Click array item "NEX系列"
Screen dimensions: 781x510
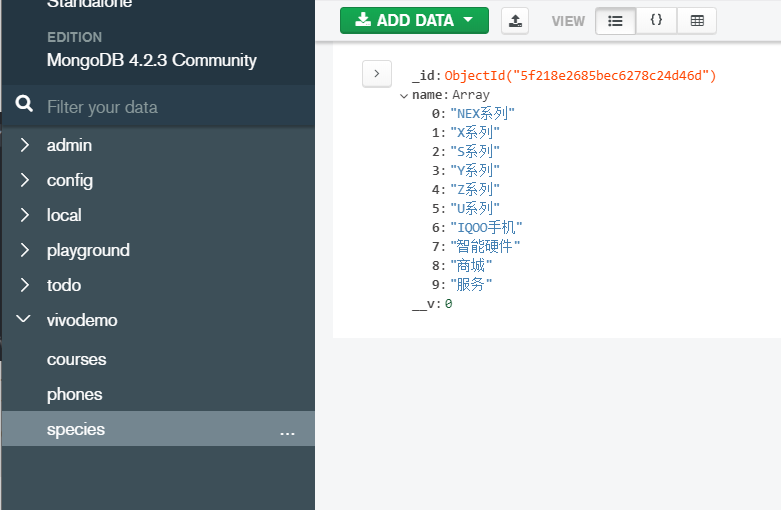pos(482,114)
